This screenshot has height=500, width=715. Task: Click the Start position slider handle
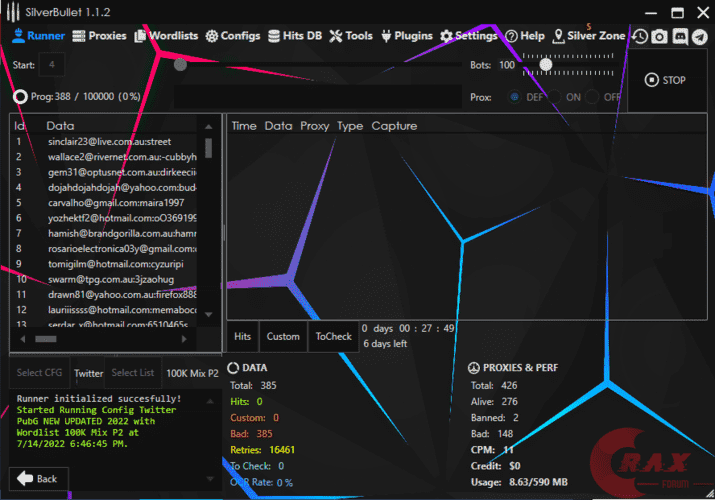180,65
